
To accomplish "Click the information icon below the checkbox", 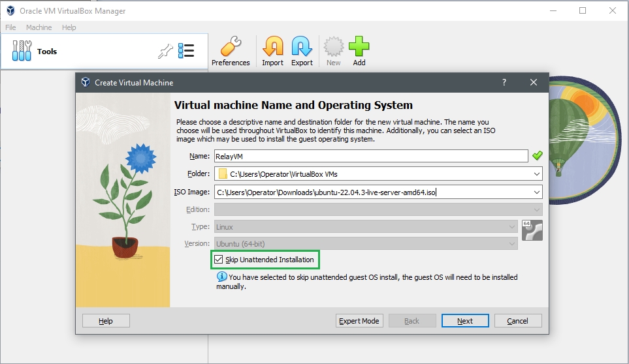I will click(x=221, y=277).
